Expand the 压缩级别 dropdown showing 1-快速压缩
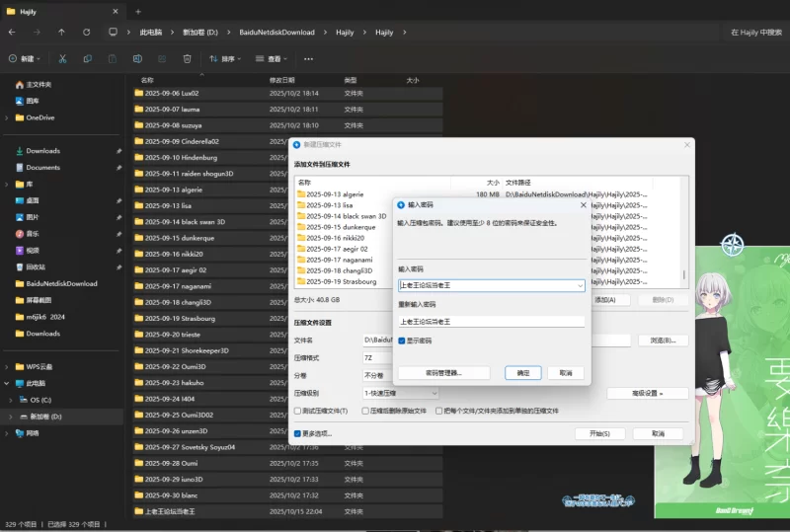Image resolution: width=790 pixels, height=532 pixels. coord(434,392)
